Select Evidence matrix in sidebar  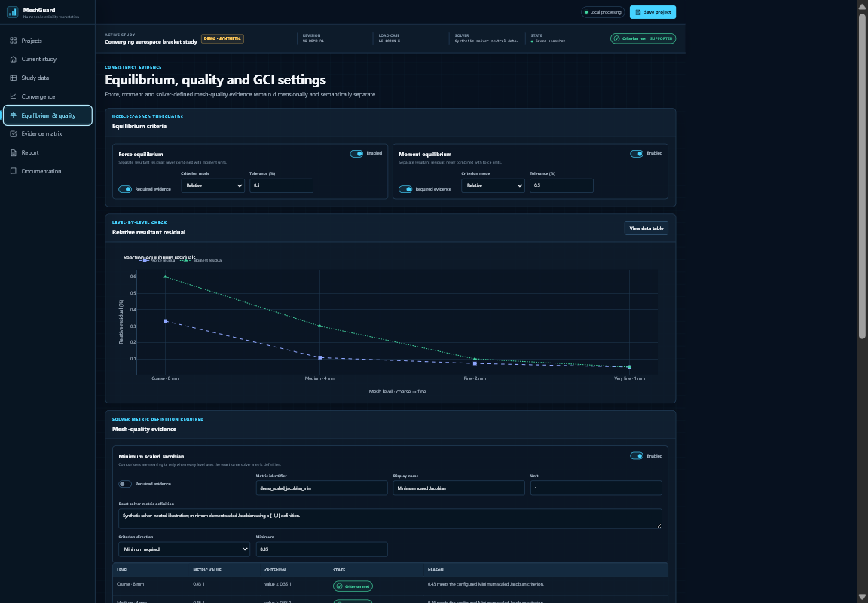tap(47, 133)
